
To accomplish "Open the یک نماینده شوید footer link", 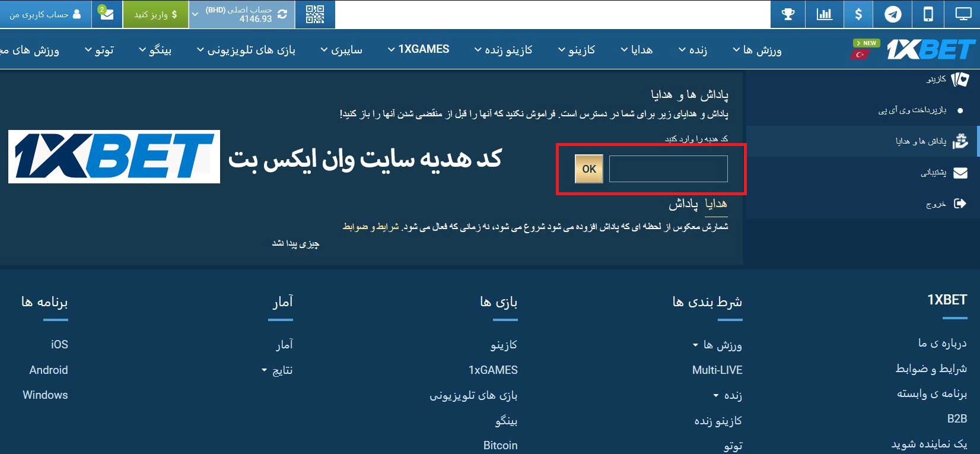I will pyautogui.click(x=929, y=444).
